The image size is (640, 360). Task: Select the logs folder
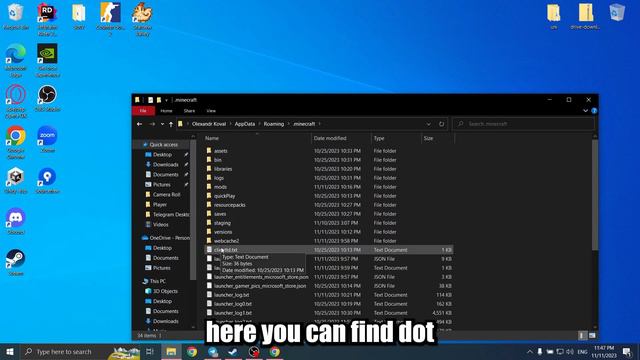coord(219,178)
